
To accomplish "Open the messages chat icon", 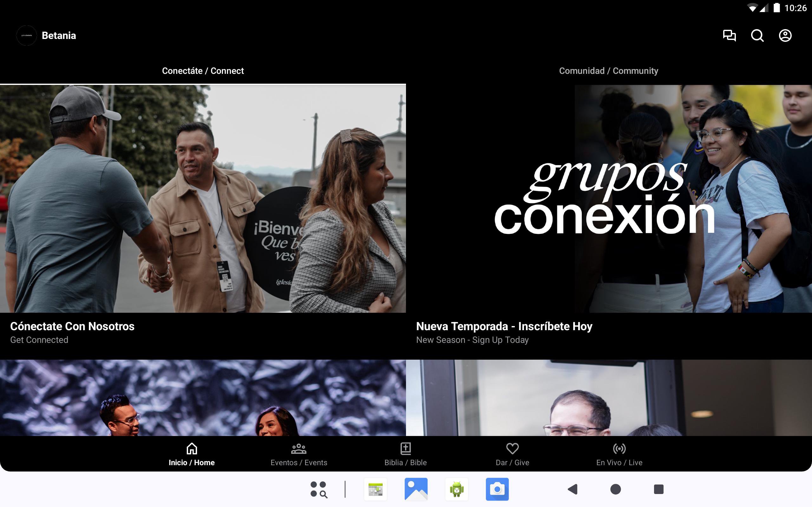I will [729, 35].
